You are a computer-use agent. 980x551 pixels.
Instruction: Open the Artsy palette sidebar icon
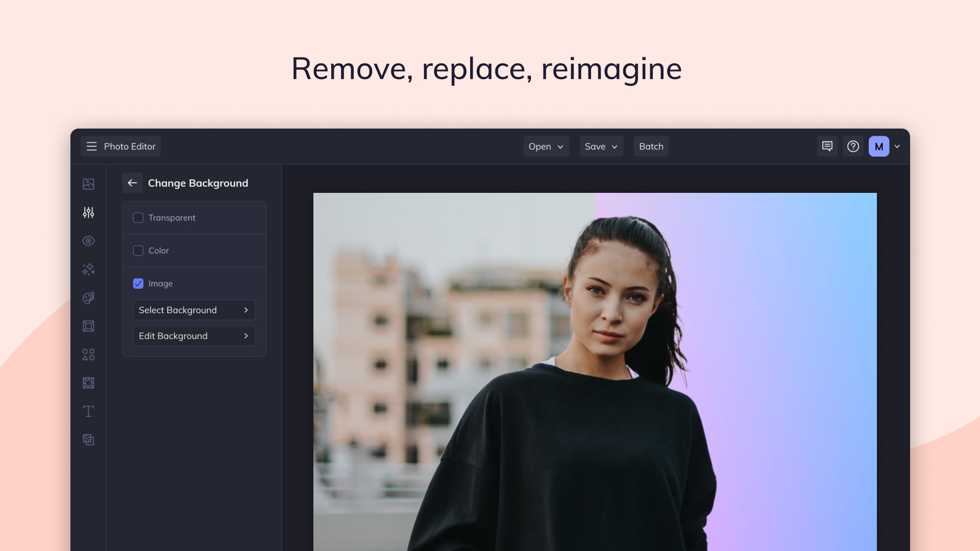88,298
